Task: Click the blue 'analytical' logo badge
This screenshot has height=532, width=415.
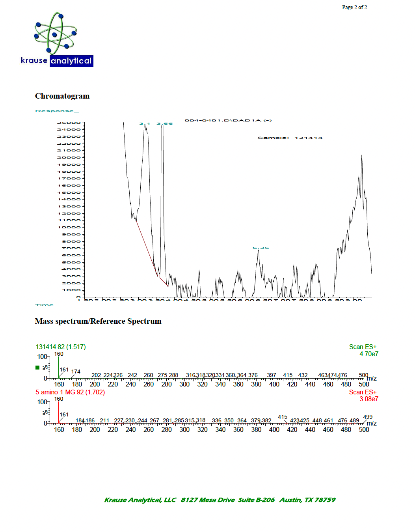Action: coord(71,61)
